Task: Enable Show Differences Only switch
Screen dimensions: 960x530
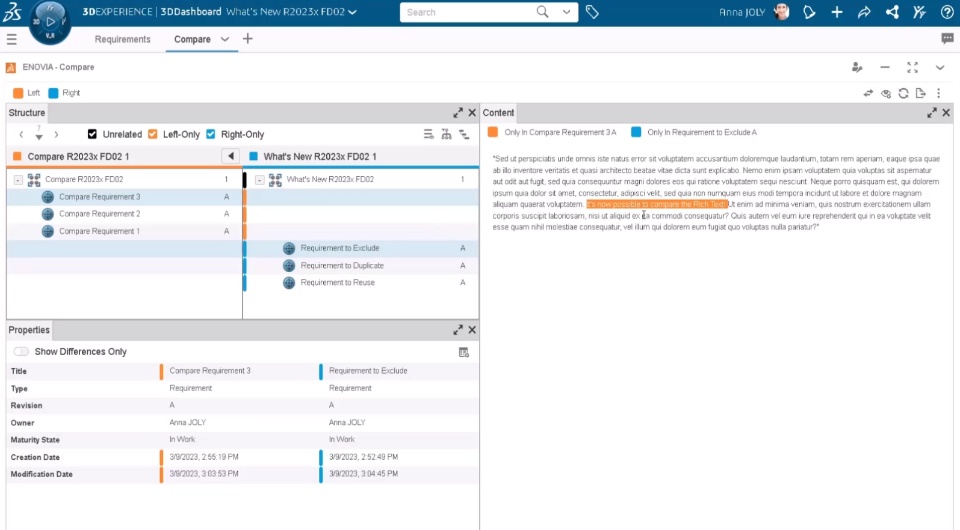Action: tap(21, 351)
